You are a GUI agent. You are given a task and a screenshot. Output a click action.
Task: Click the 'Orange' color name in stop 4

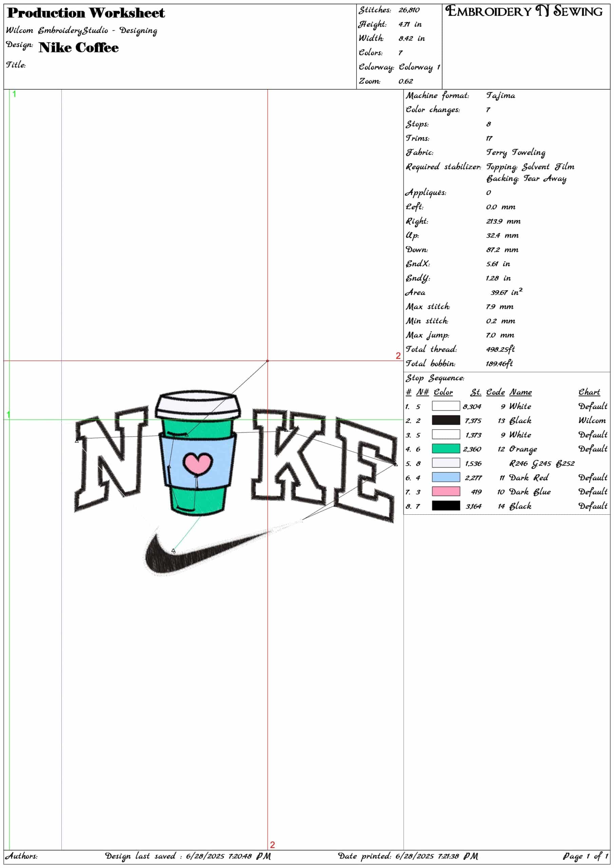click(523, 449)
